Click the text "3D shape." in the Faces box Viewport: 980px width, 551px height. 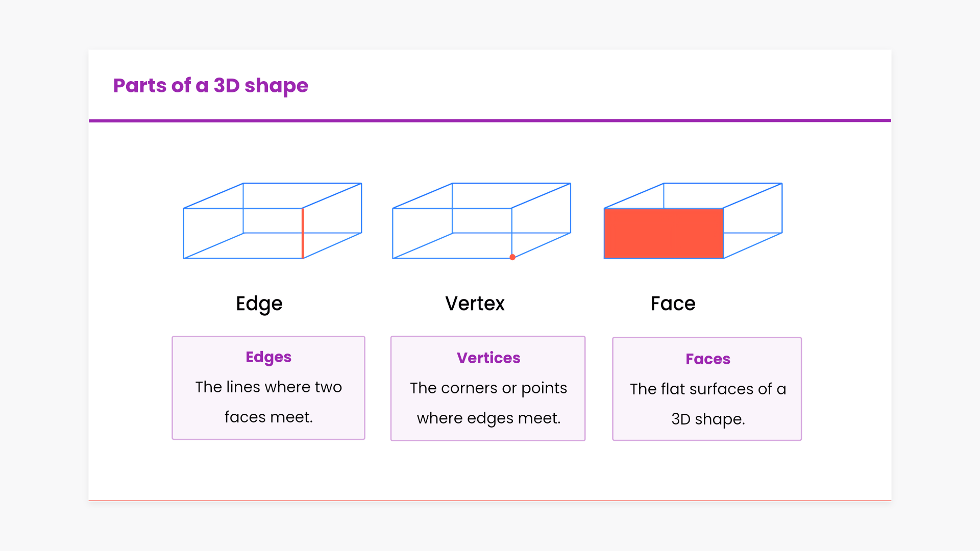click(x=708, y=419)
